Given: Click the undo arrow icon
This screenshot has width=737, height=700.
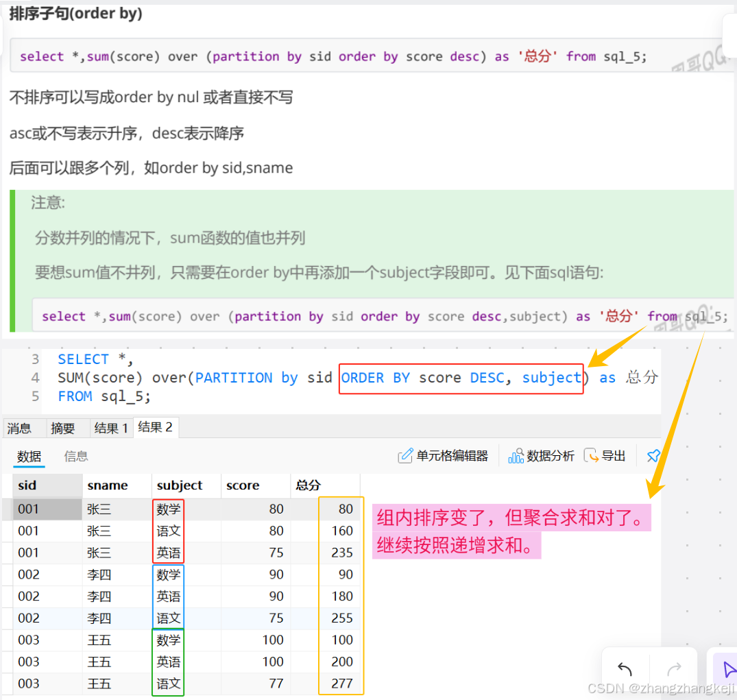Looking at the screenshot, I should [625, 668].
